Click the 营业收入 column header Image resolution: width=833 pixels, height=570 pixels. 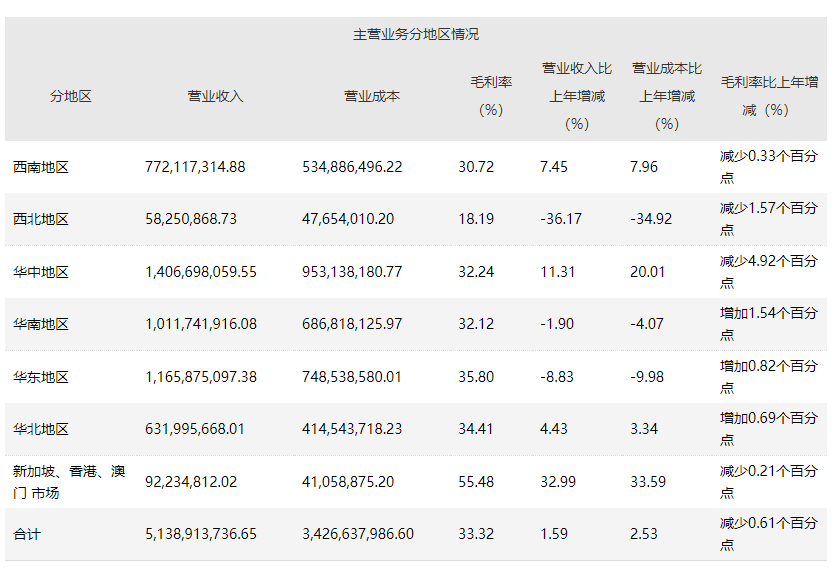[x=215, y=97]
